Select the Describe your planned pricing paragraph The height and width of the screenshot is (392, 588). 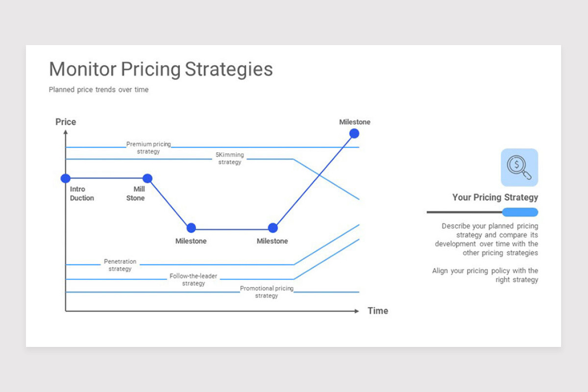point(486,240)
